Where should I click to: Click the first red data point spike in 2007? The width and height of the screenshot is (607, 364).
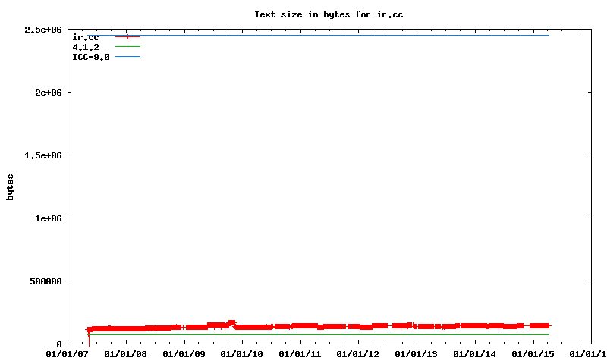89,331
